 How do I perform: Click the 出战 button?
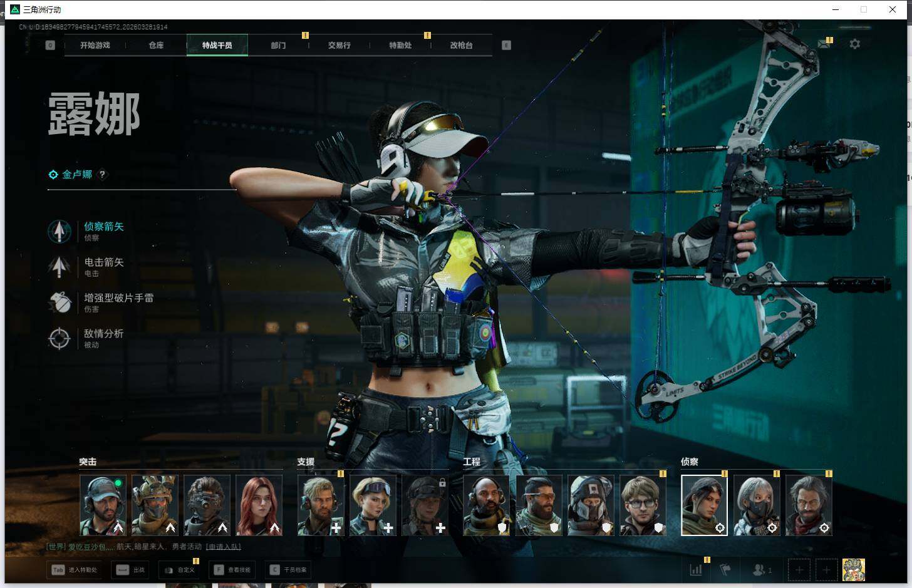point(130,570)
